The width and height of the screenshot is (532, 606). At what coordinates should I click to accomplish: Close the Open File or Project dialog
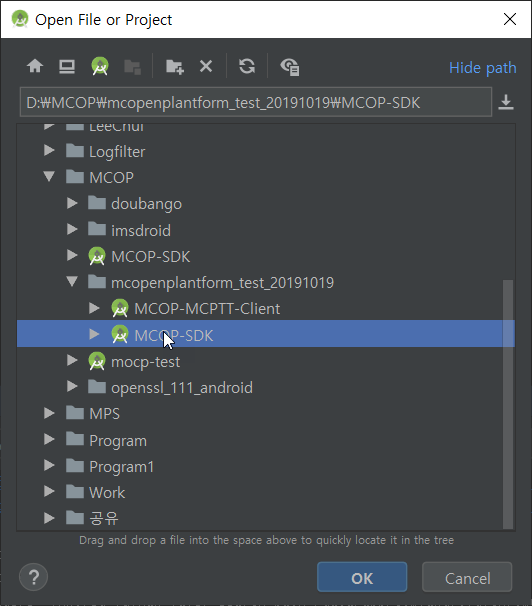(510, 19)
